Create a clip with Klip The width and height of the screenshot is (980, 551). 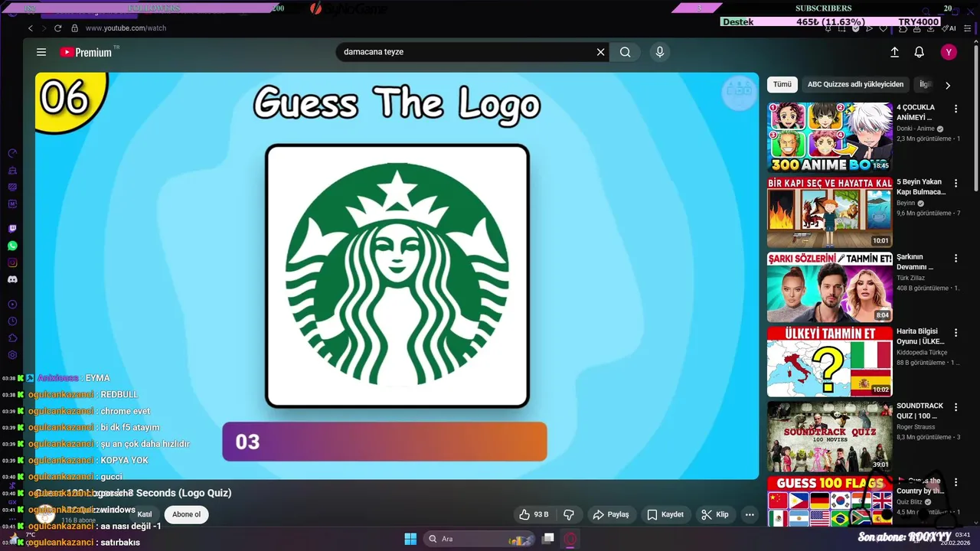tap(715, 514)
